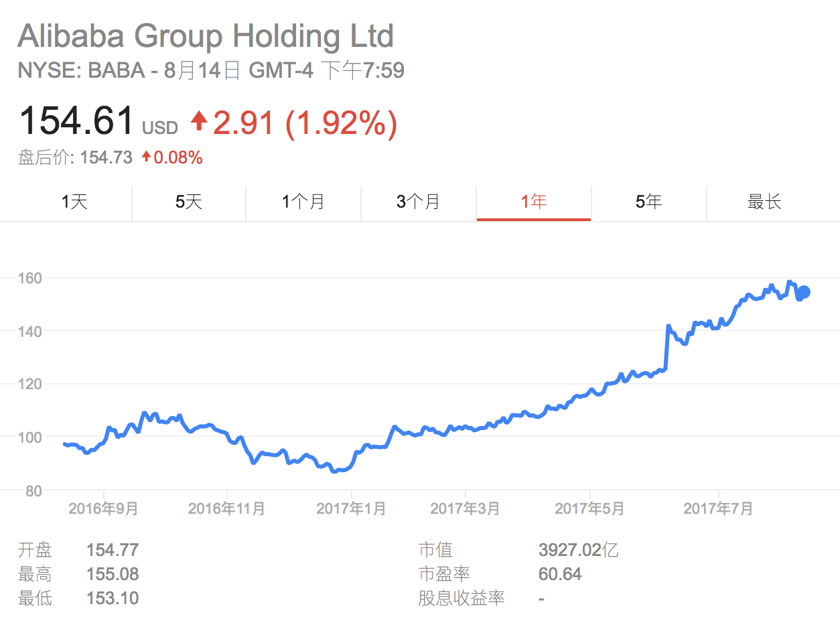Click the 2017年1月 x-axis label
The image size is (840, 631).
(x=351, y=509)
